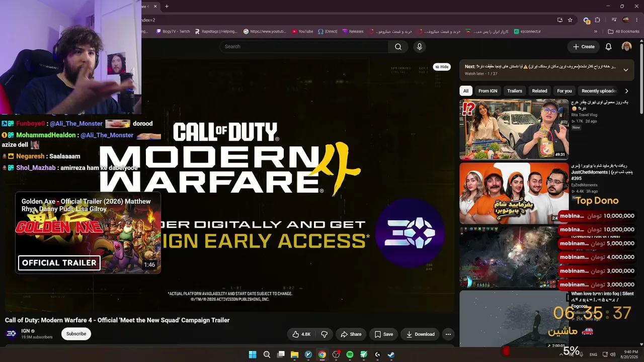Viewport: 644px width, 362px height.
Task: Open the Chrome three-dot menu
Action: coord(637,20)
